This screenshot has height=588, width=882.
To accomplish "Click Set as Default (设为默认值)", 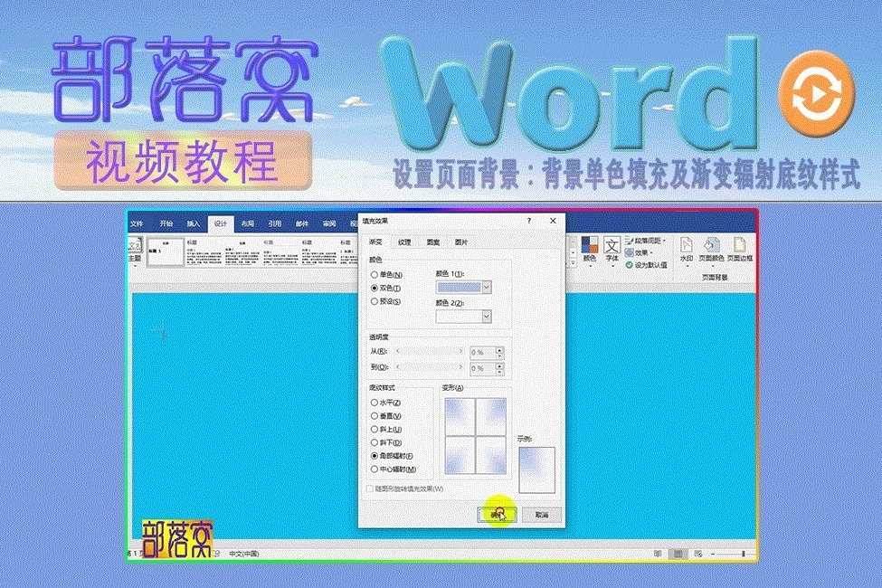I will (650, 263).
